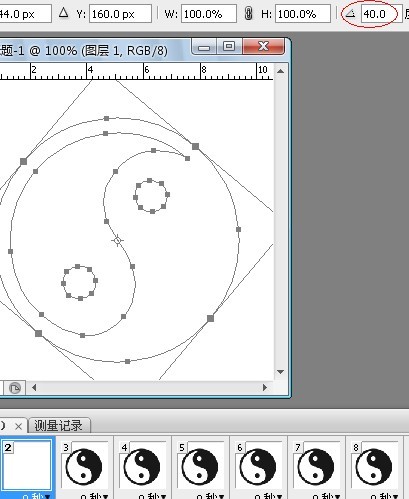
Task: Select animation frame 2 thumbnail
Action: click(x=27, y=465)
